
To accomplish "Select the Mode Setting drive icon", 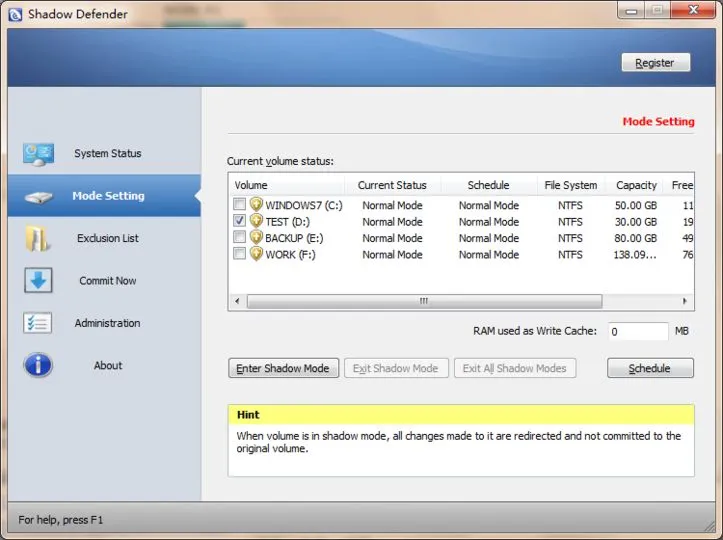I will (x=38, y=197).
